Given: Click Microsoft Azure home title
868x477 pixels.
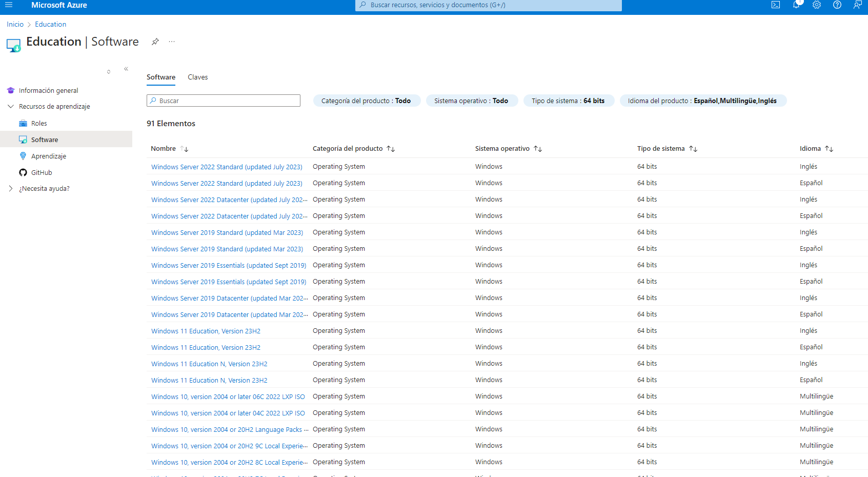Looking at the screenshot, I should (x=59, y=5).
